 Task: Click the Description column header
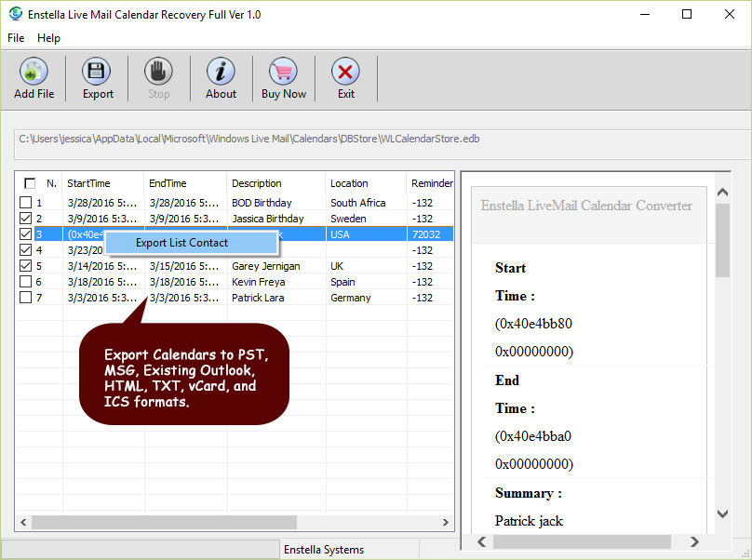pos(257,183)
